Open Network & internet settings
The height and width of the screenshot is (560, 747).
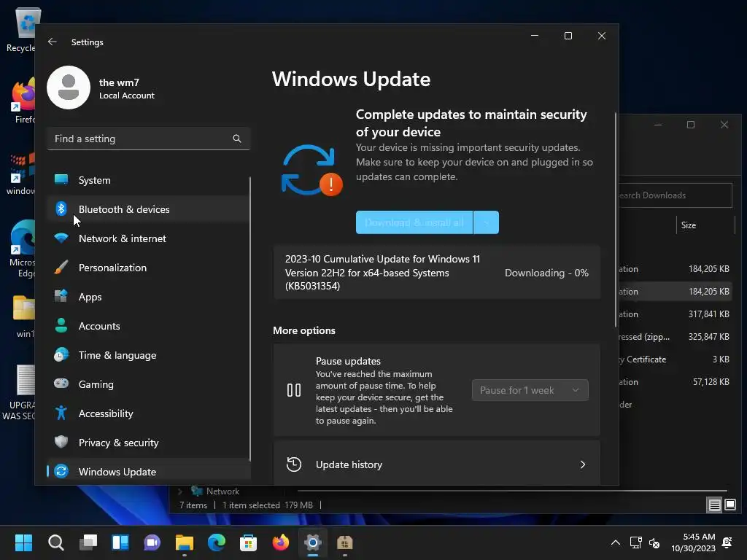pos(149,238)
